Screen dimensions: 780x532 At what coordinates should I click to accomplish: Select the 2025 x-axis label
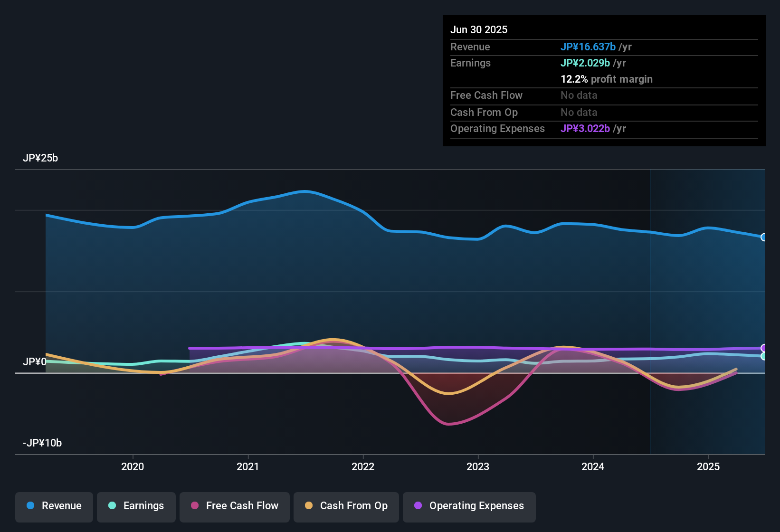708,466
